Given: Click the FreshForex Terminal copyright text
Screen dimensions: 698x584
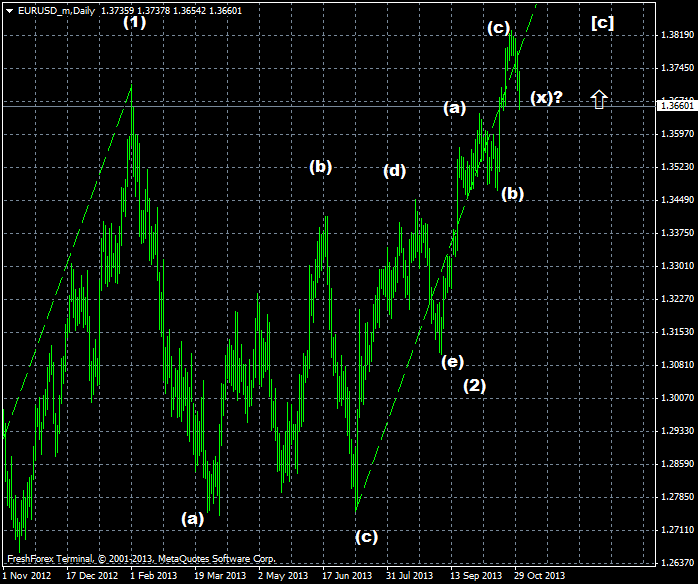Looking at the screenshot, I should pos(140,558).
